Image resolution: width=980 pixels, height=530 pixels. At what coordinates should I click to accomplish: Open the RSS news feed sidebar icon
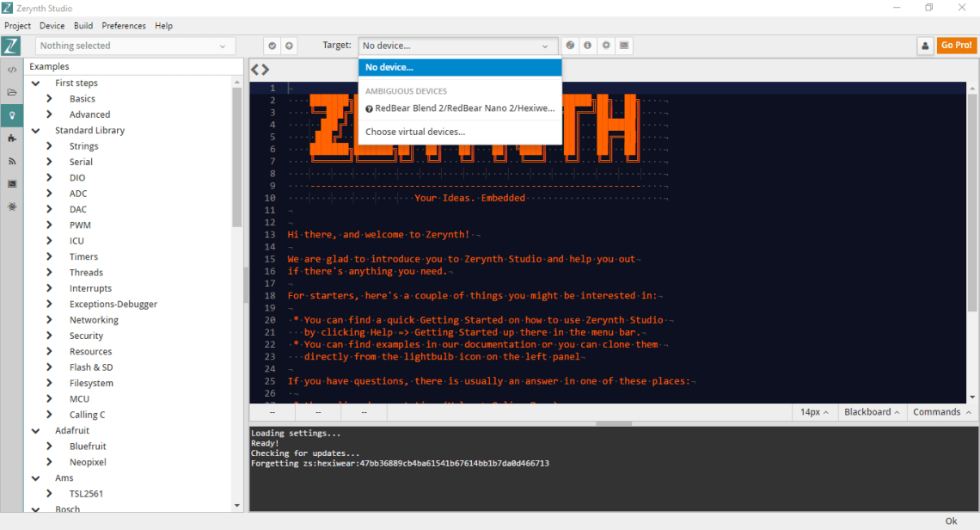tap(12, 161)
